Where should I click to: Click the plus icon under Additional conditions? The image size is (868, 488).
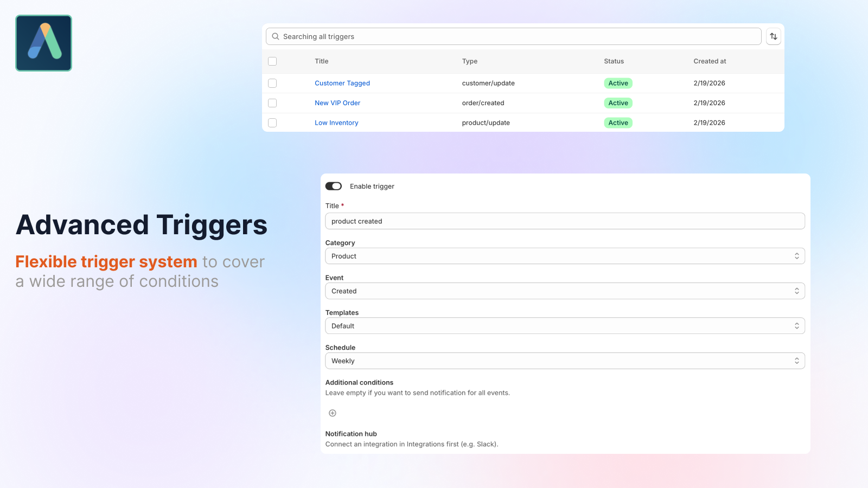pos(332,413)
